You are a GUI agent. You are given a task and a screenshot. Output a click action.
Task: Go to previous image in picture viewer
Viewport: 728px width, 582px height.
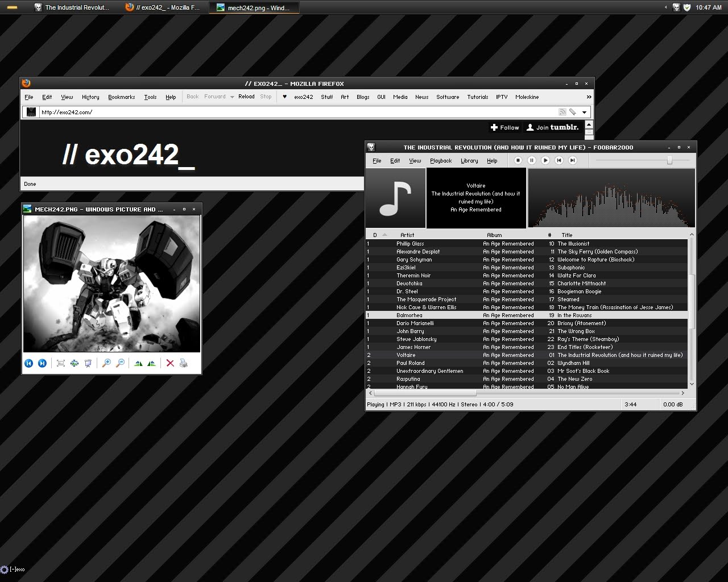[x=28, y=363]
